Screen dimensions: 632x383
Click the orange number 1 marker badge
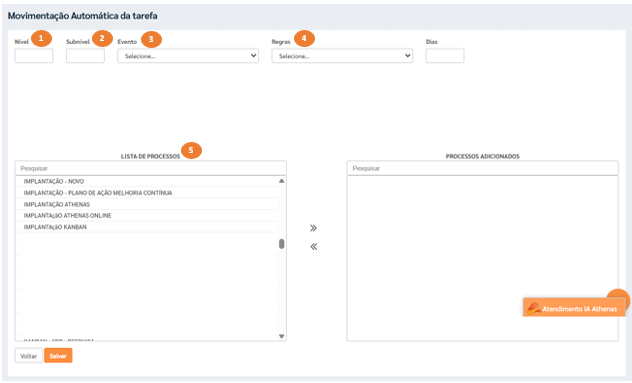click(x=41, y=38)
